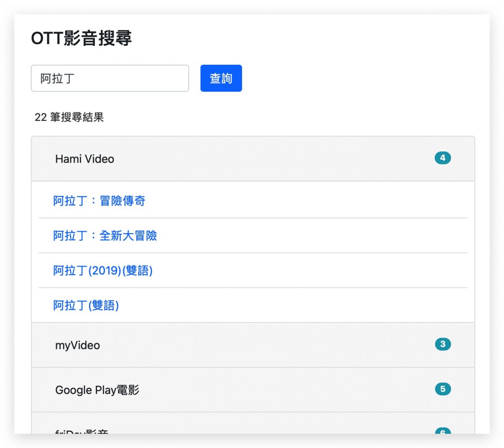The height and width of the screenshot is (448, 504).
Task: Open the link 阿拉丁：冒險傳奇
Action: [99, 201]
